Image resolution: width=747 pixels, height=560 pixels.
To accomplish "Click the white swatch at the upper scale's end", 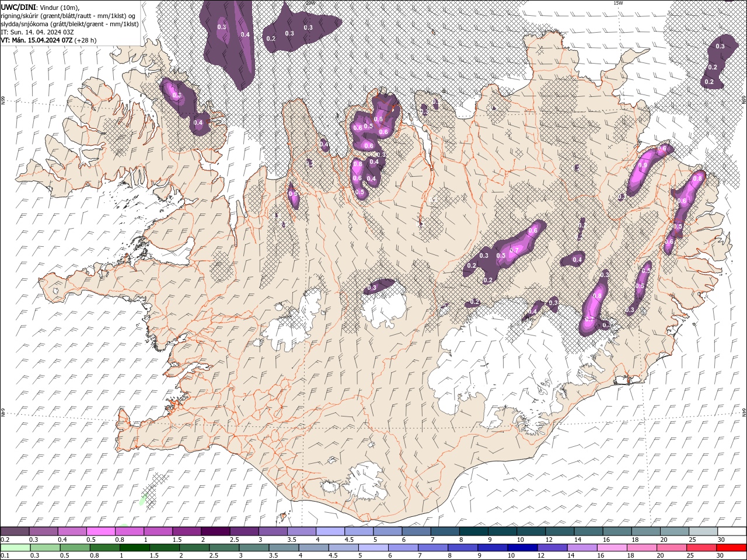I will pos(732,531).
